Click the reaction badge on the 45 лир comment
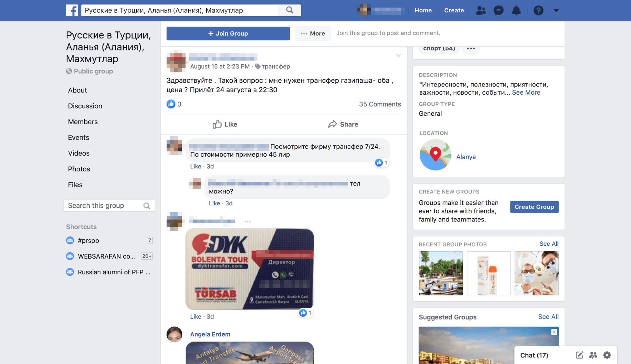Image resolution: width=631 pixels, height=364 pixels. (x=381, y=162)
